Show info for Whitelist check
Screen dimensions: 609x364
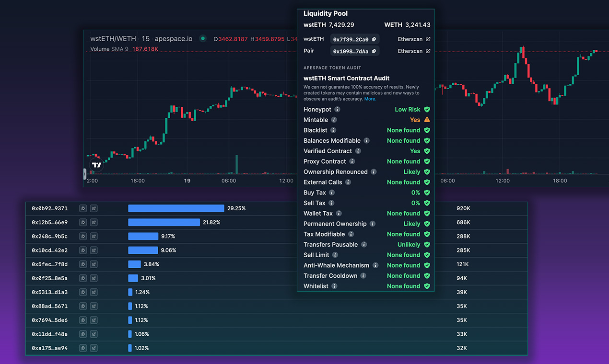click(334, 286)
